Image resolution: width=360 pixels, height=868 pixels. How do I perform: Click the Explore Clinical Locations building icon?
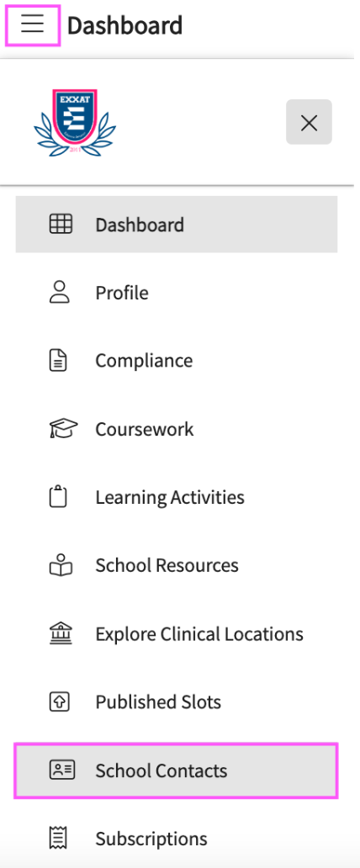tap(61, 633)
